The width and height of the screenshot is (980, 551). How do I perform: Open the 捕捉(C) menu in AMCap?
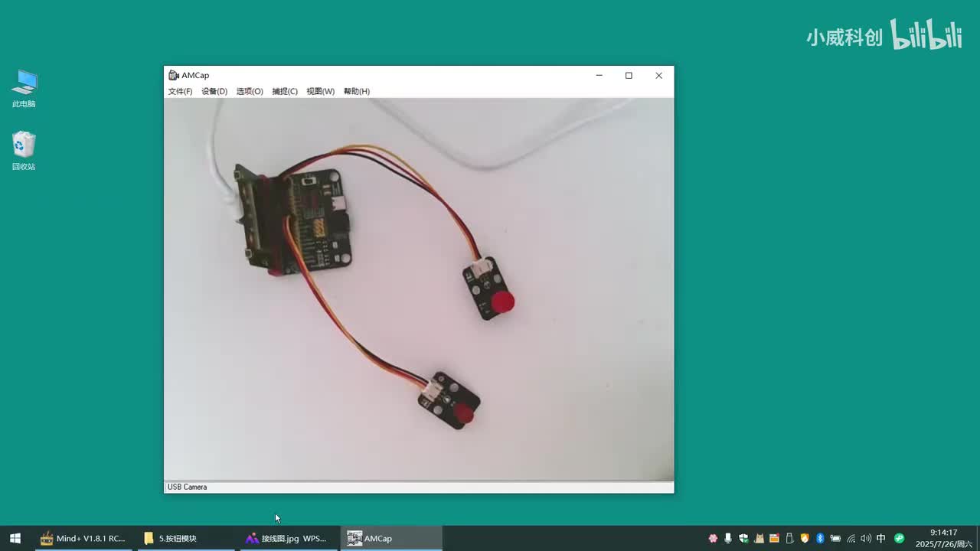pyautogui.click(x=285, y=91)
